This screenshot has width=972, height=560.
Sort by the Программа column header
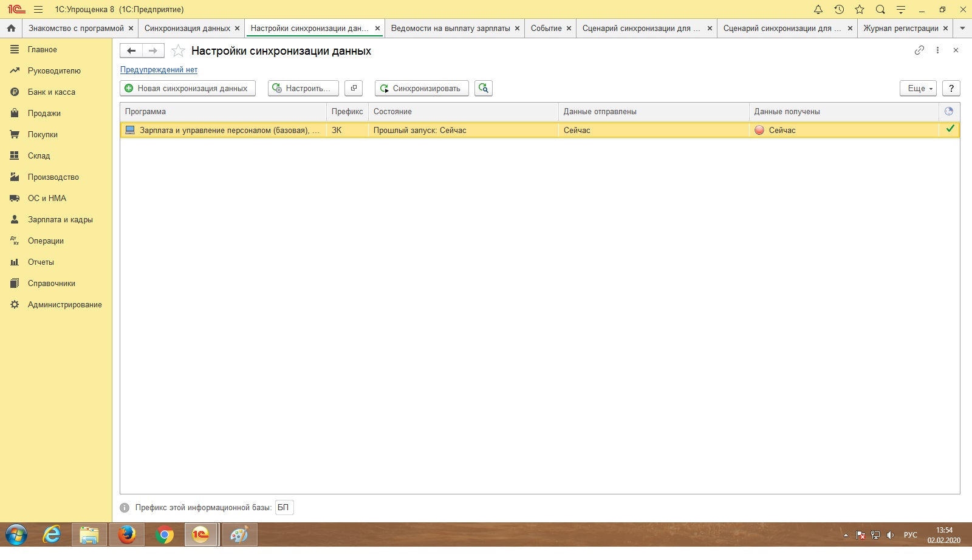(x=223, y=111)
